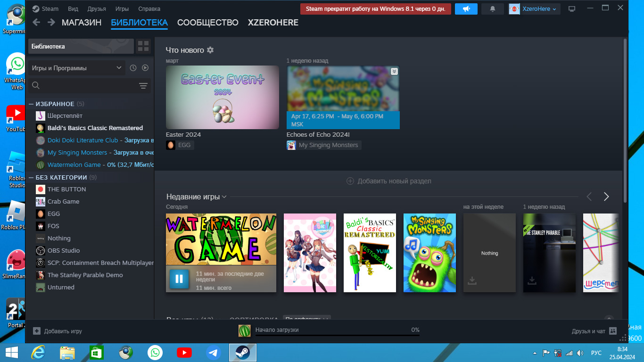
Task: Open the XzeroHere account dropdown
Action: tap(535, 9)
